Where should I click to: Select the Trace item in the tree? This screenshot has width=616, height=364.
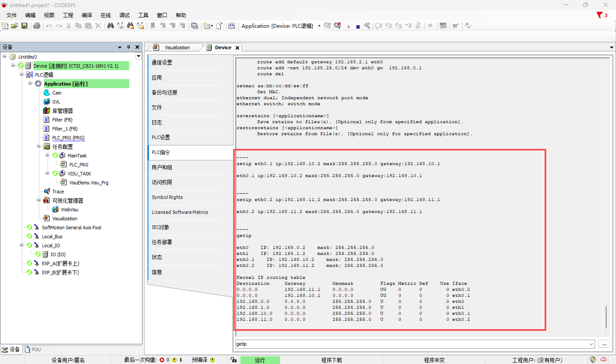[x=58, y=192]
